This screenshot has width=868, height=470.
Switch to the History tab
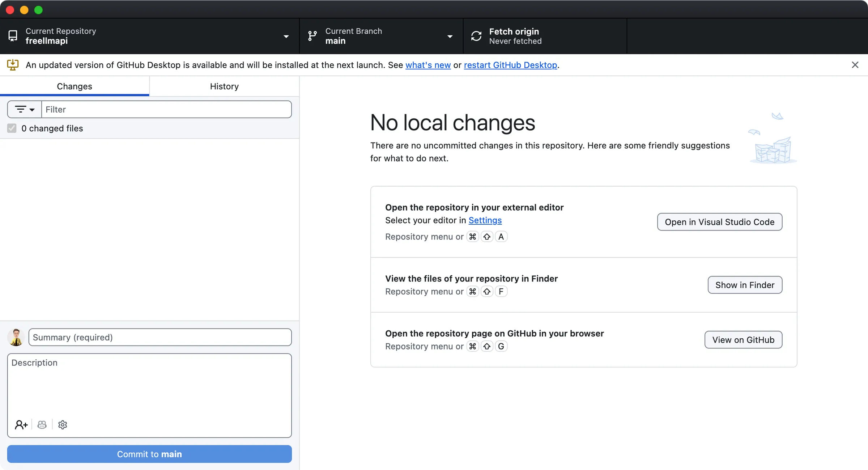pyautogui.click(x=224, y=86)
